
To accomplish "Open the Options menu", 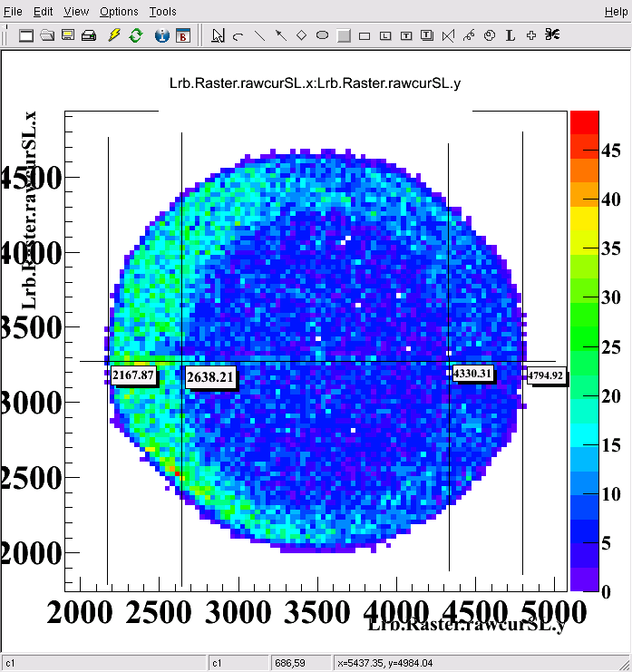I will pyautogui.click(x=119, y=12).
